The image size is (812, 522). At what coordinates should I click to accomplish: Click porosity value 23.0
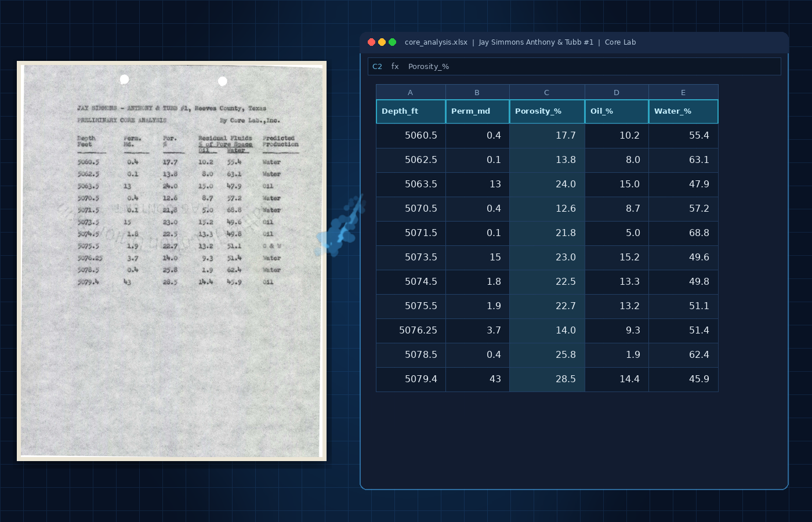(x=547, y=258)
